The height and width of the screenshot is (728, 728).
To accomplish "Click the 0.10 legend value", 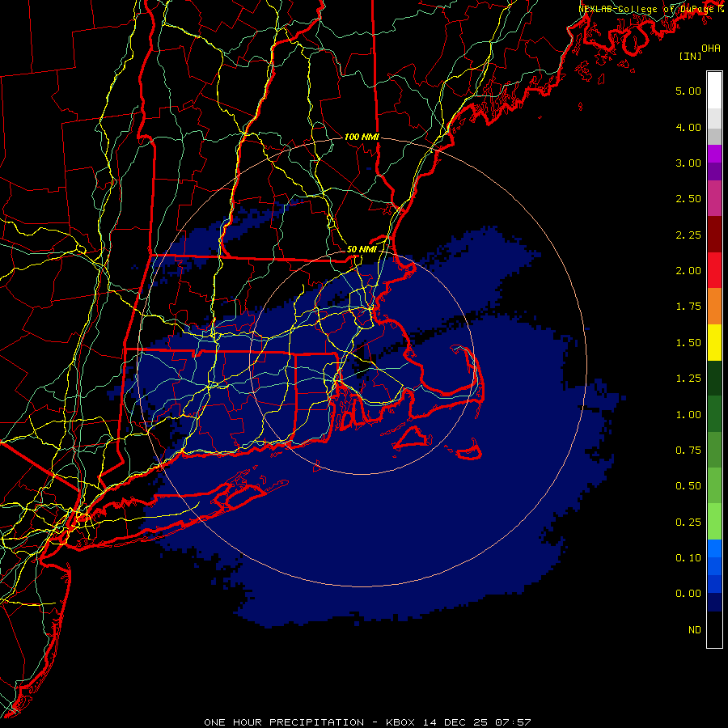I will click(x=688, y=558).
